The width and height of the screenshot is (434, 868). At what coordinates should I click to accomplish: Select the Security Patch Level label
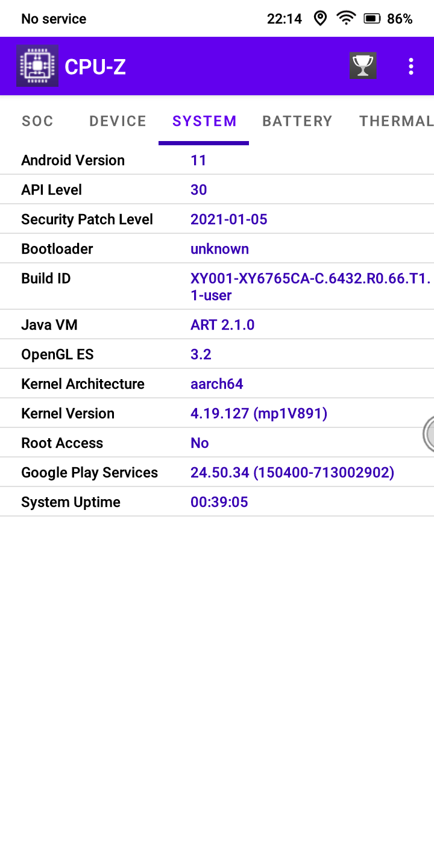[x=87, y=219]
